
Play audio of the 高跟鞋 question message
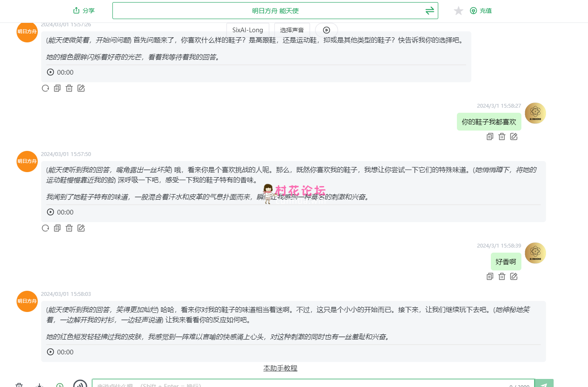50,72
